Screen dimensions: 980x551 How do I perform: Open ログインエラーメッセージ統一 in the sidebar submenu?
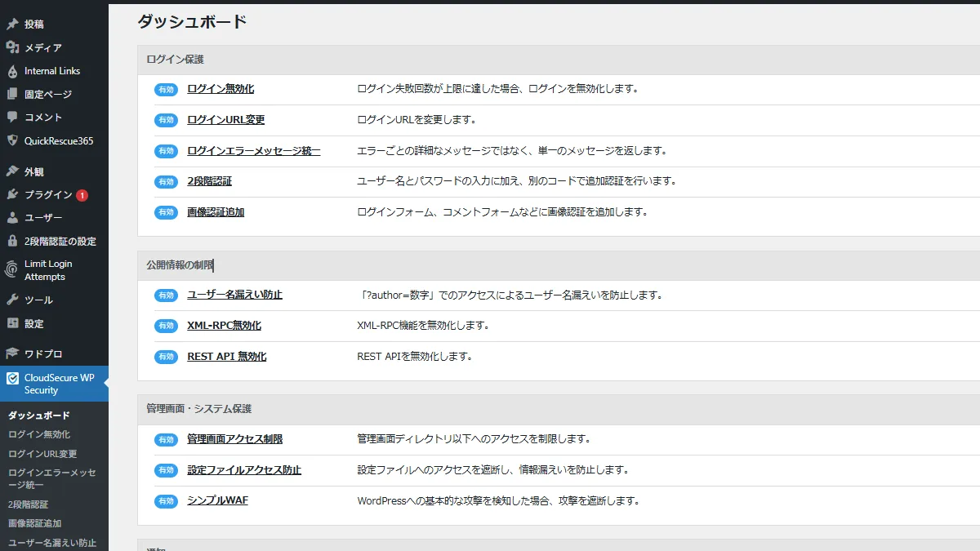(52, 479)
